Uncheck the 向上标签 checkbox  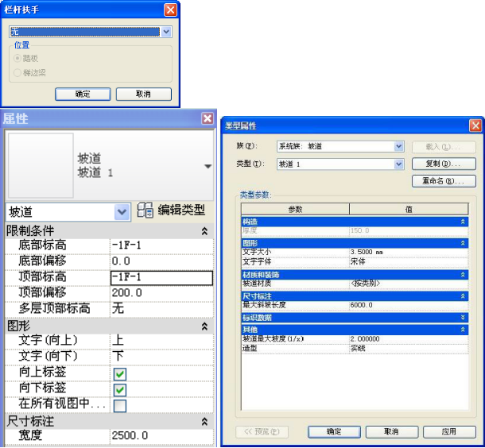(120, 374)
